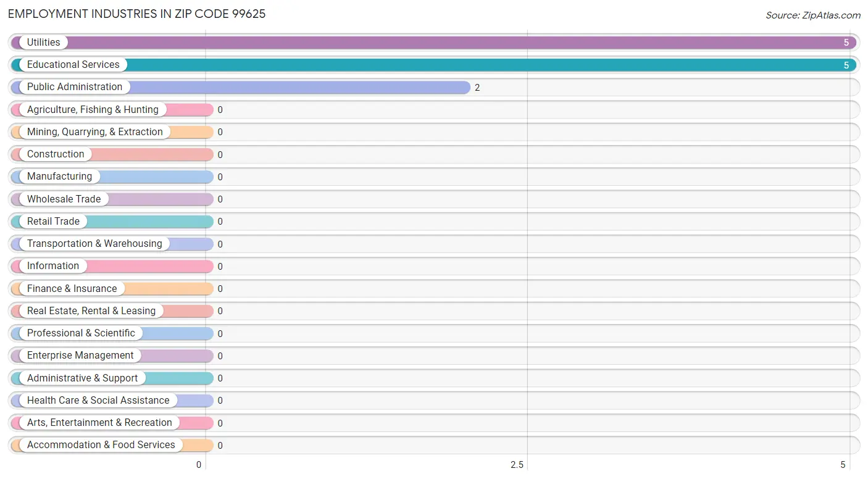Click the 2.5 axis tick label

[517, 465]
